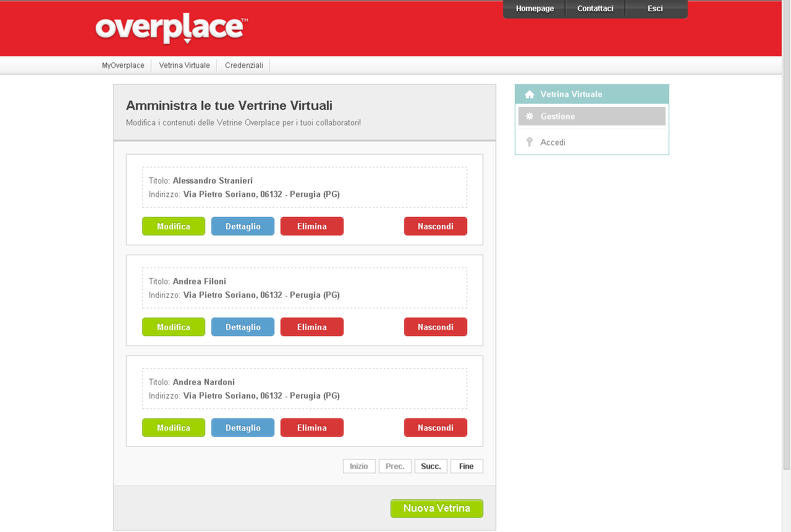Click the gear icon beside Gestione

pos(530,116)
